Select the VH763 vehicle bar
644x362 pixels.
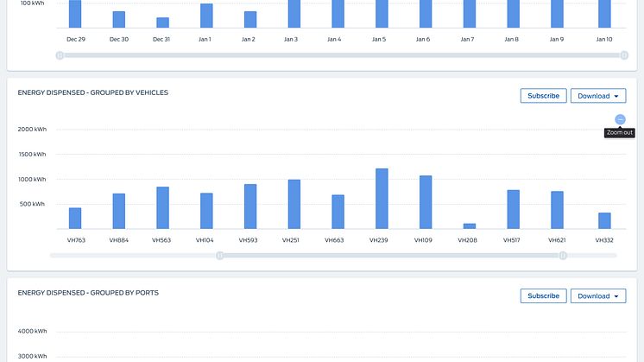tap(75, 218)
